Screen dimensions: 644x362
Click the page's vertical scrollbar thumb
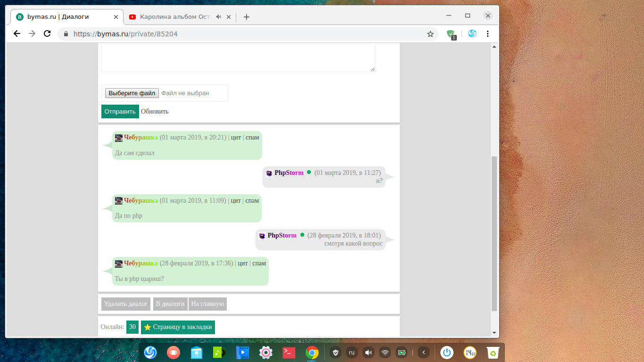494,233
